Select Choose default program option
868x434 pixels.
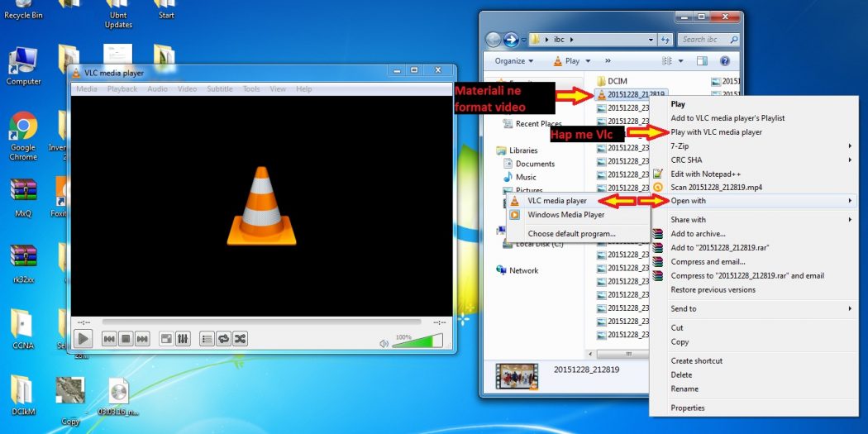coord(571,234)
